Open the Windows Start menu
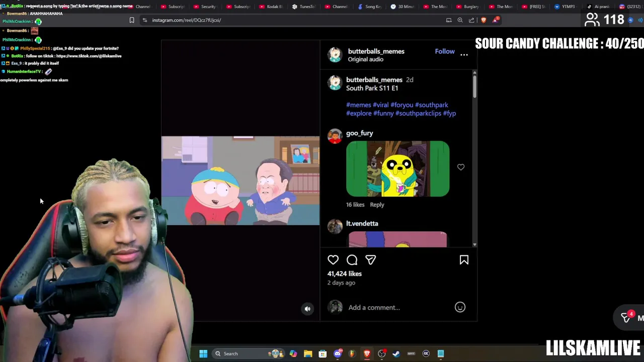Viewport: 644px width, 362px height. [x=203, y=353]
